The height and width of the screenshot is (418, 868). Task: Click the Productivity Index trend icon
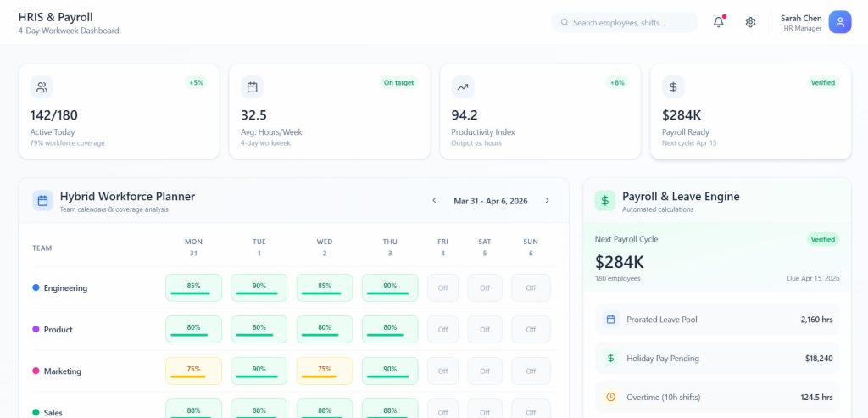[x=463, y=86]
